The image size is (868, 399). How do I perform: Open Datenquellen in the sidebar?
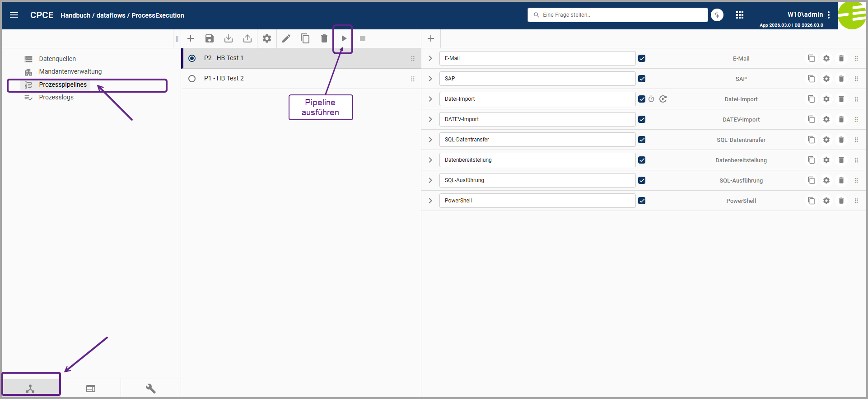pyautogui.click(x=57, y=59)
